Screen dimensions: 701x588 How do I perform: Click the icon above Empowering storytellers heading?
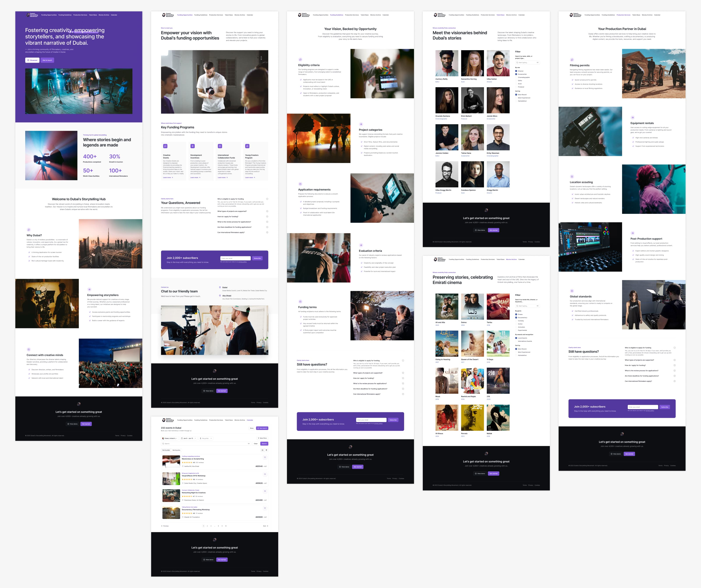click(x=89, y=289)
